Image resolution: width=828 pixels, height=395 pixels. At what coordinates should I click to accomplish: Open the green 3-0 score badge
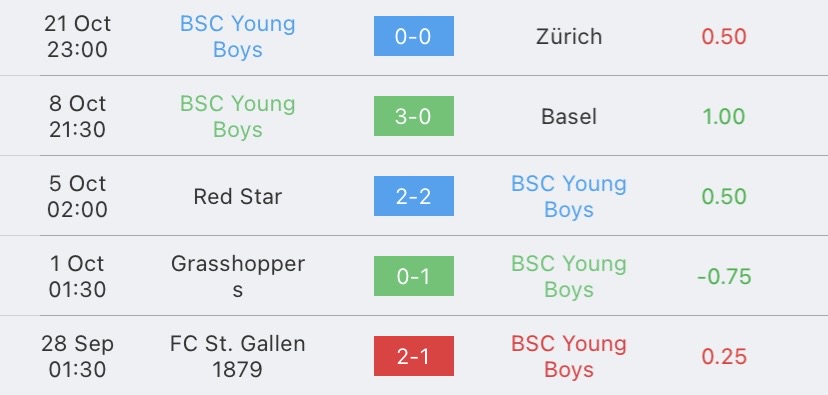click(x=413, y=116)
